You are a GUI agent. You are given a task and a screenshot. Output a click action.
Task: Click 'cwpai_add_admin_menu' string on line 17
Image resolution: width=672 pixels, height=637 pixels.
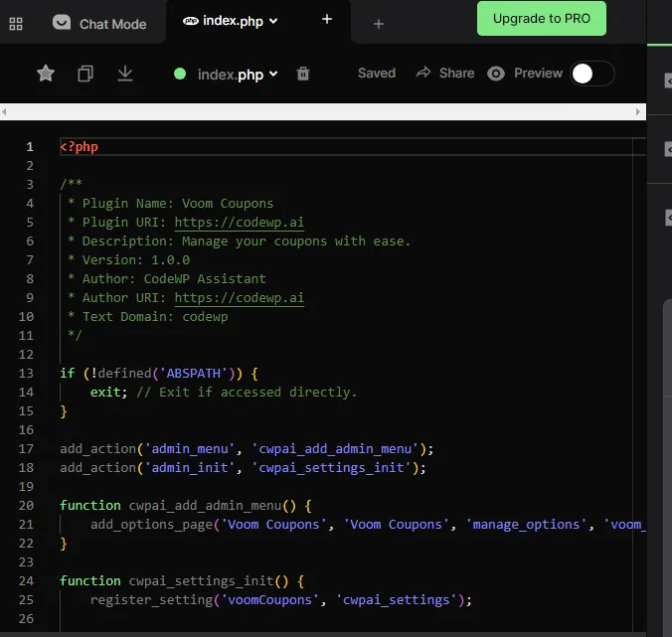(335, 448)
